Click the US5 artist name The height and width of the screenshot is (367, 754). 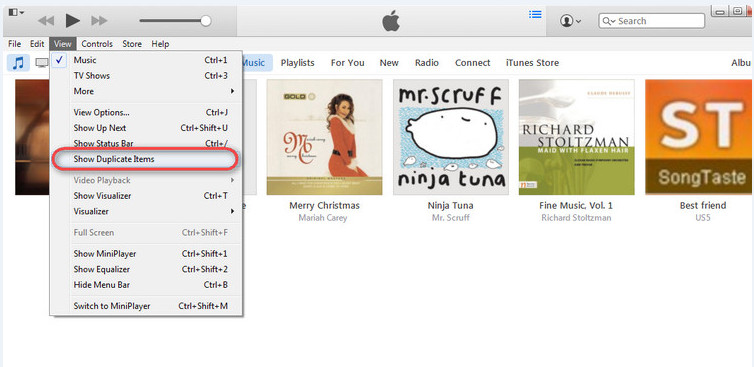click(x=703, y=218)
